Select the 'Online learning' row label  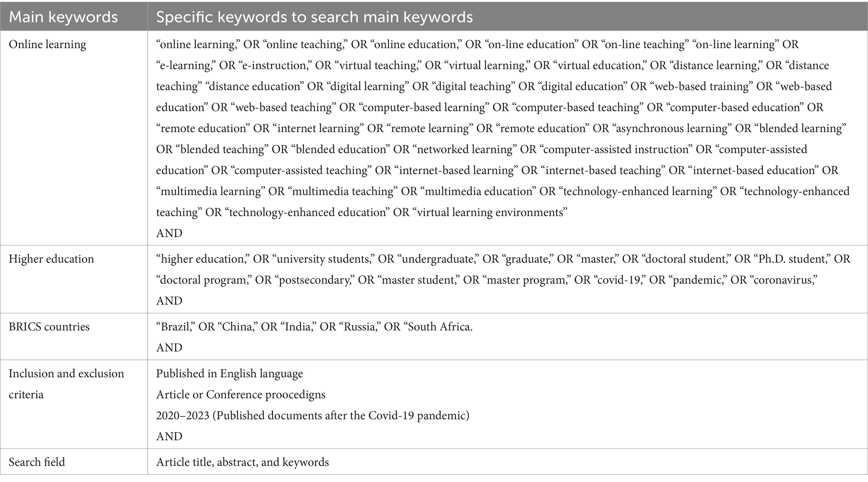pos(47,44)
